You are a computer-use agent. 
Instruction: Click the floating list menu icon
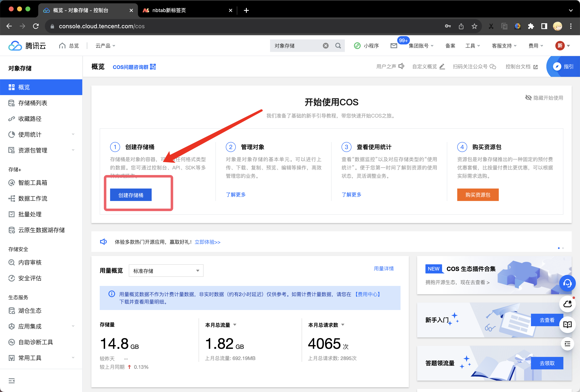click(x=567, y=344)
